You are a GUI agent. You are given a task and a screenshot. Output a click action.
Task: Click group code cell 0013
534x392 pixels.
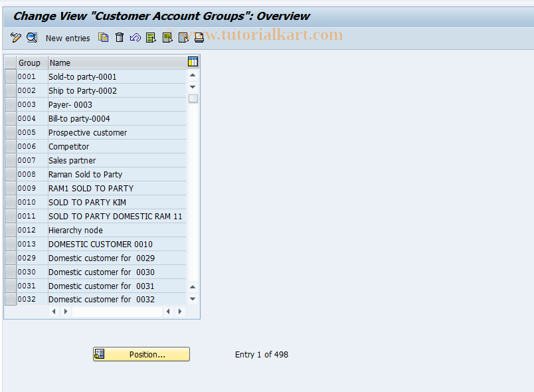(x=32, y=245)
